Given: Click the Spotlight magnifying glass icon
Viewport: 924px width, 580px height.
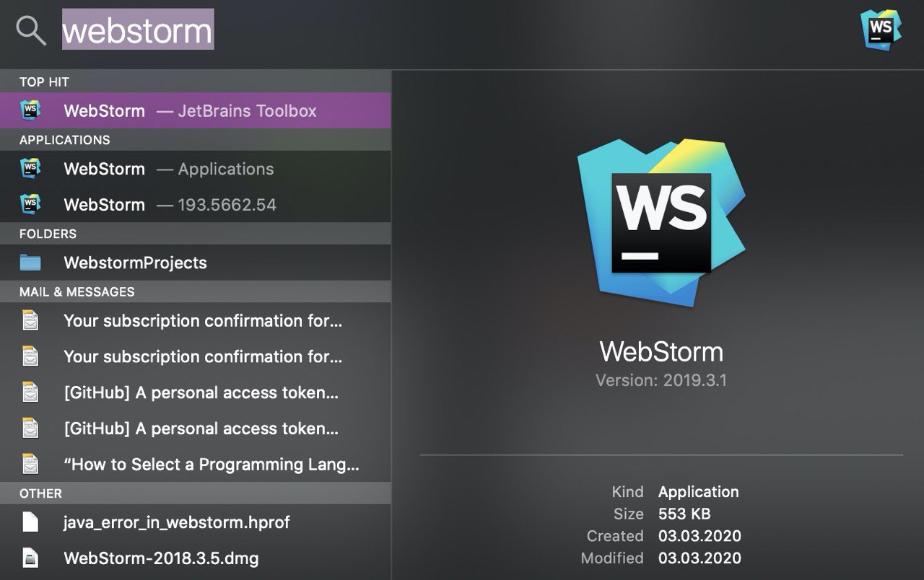Looking at the screenshot, I should coord(31,31).
